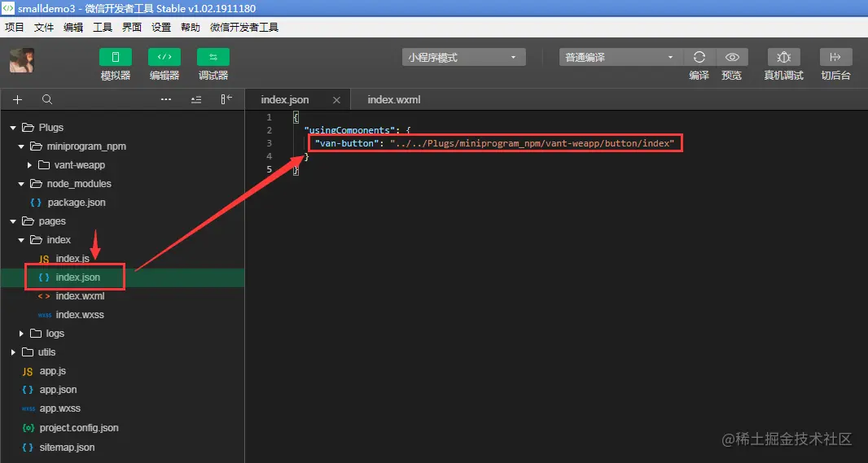Open the normal compile mode dropdown
This screenshot has height=463, width=868.
coord(620,57)
